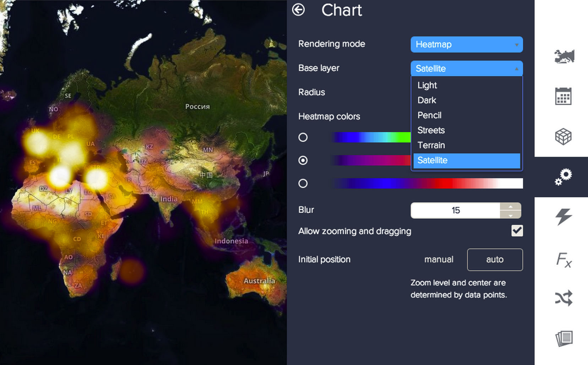Choose Pencil base layer option
The width and height of the screenshot is (588, 365).
467,115
